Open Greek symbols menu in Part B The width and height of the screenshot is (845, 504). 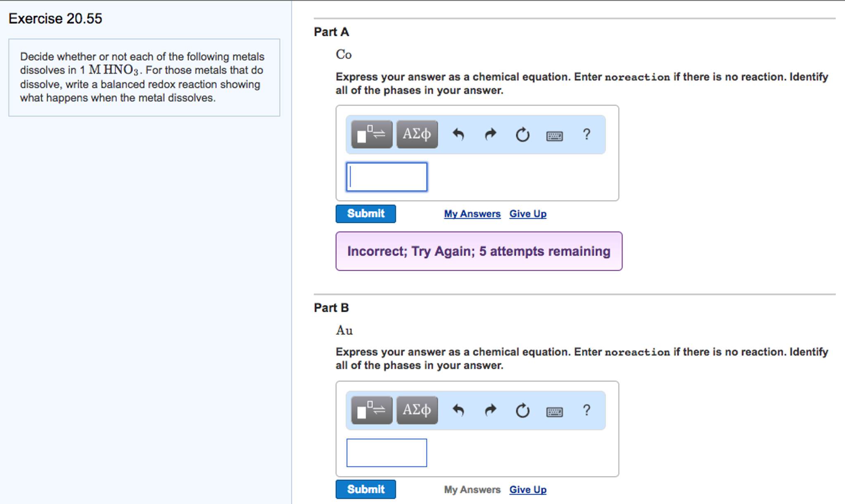(x=417, y=410)
